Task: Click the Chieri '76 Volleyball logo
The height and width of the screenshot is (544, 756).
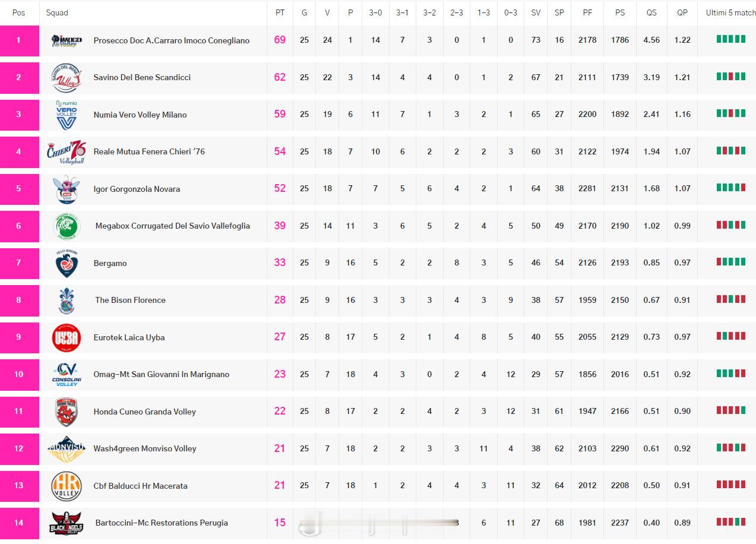Action: (x=67, y=151)
